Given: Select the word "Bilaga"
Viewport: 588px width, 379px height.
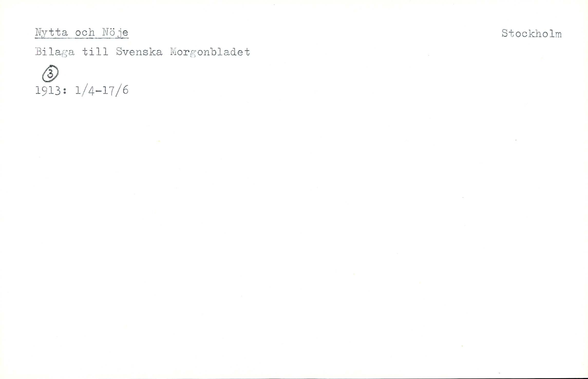Looking at the screenshot, I should click(x=55, y=52).
